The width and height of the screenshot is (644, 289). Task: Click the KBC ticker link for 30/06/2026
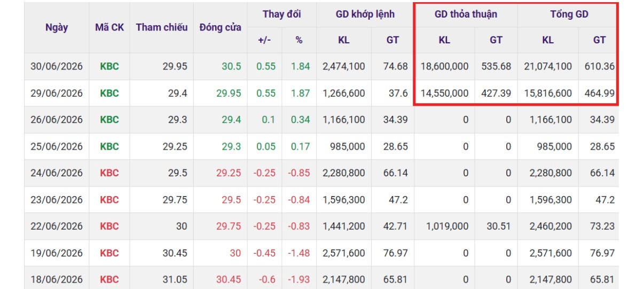tap(109, 67)
